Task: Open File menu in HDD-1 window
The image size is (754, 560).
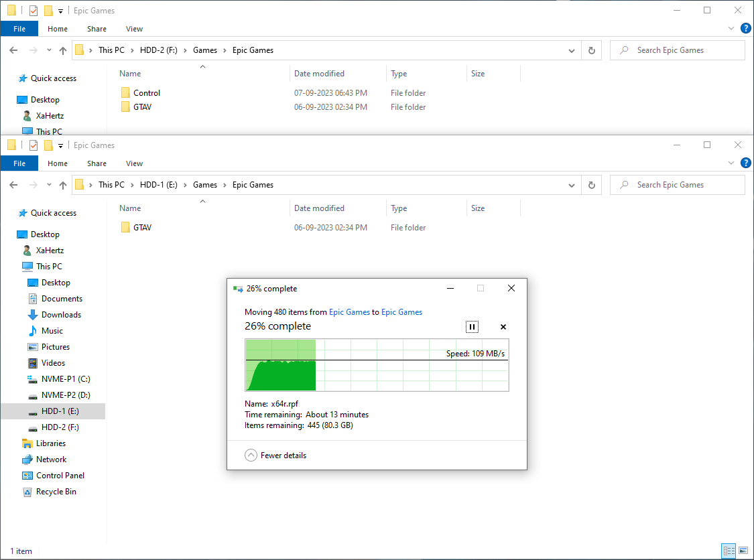Action: pyautogui.click(x=19, y=163)
